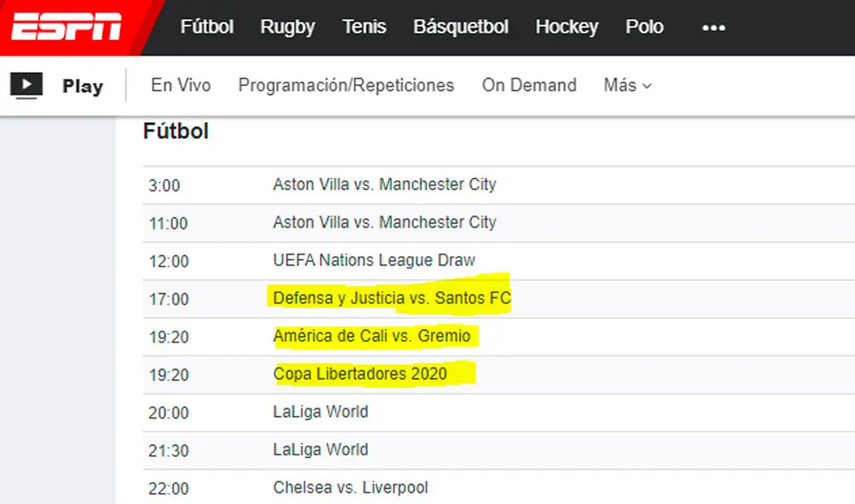Viewport: 855px width, 504px height.
Task: Select the Chelsea vs. Liverpool match
Action: coord(351,489)
